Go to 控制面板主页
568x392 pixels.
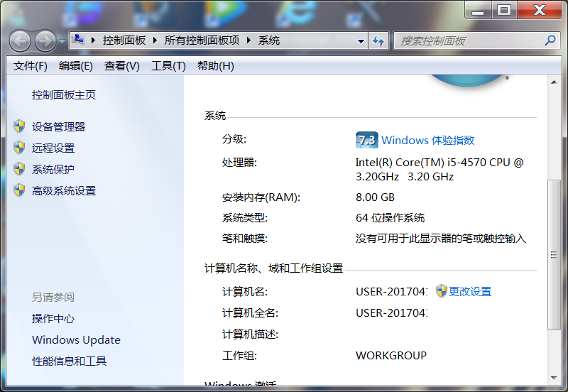(64, 95)
